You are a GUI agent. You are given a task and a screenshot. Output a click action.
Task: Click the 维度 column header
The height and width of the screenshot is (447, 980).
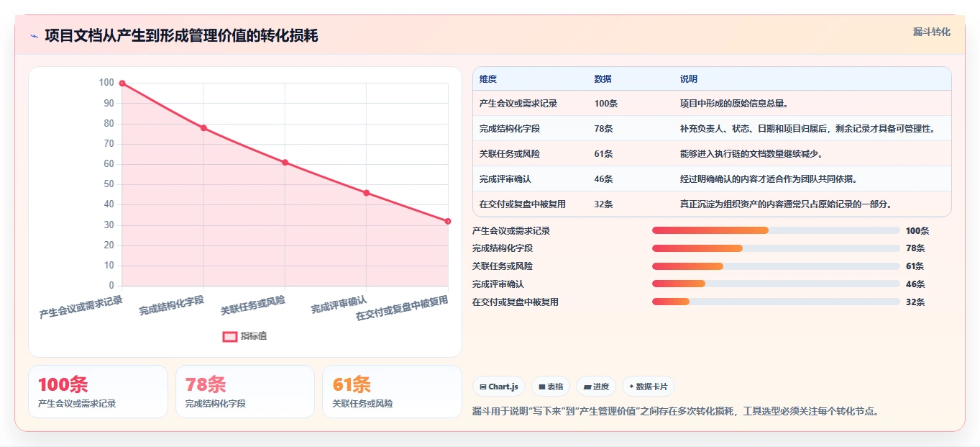(488, 79)
